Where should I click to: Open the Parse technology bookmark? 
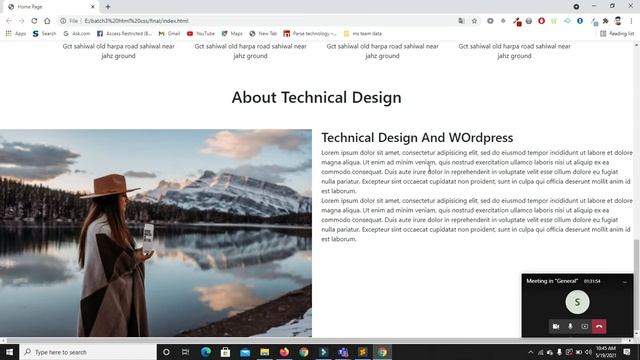tap(310, 33)
